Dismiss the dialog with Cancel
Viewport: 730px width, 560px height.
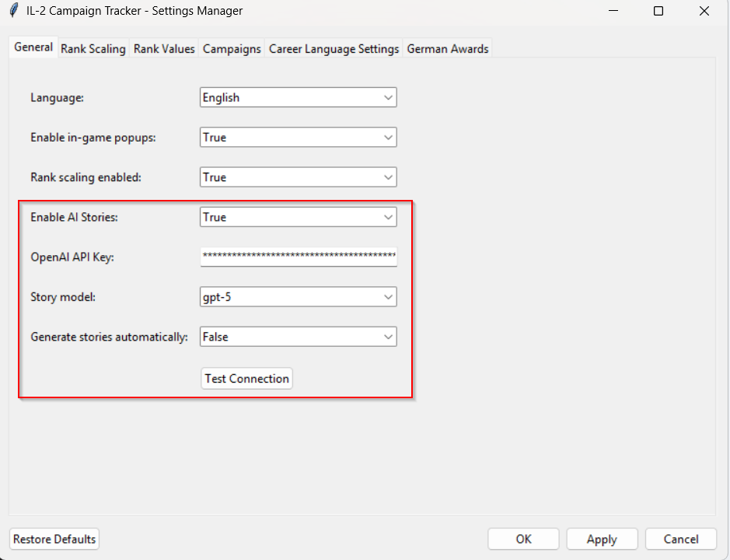(x=680, y=539)
